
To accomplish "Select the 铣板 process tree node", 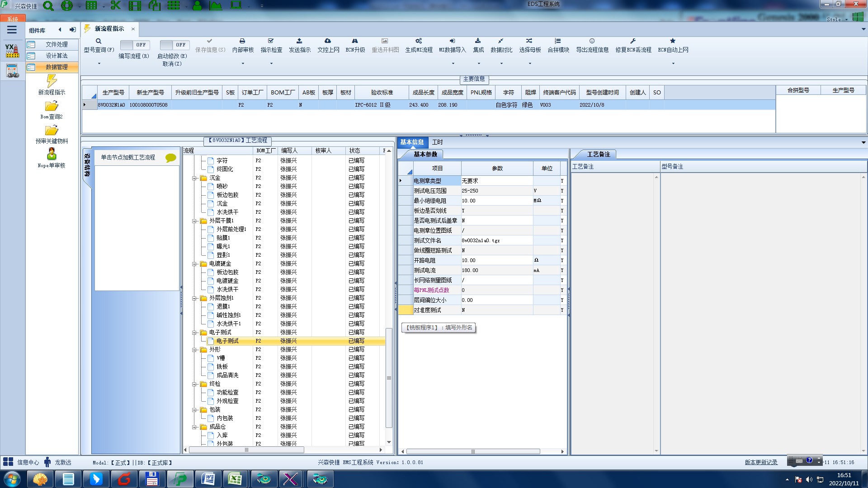I will click(222, 367).
